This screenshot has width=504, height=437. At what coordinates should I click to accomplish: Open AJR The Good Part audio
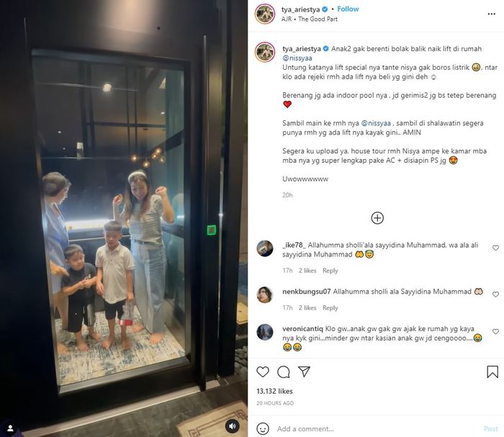coord(310,19)
